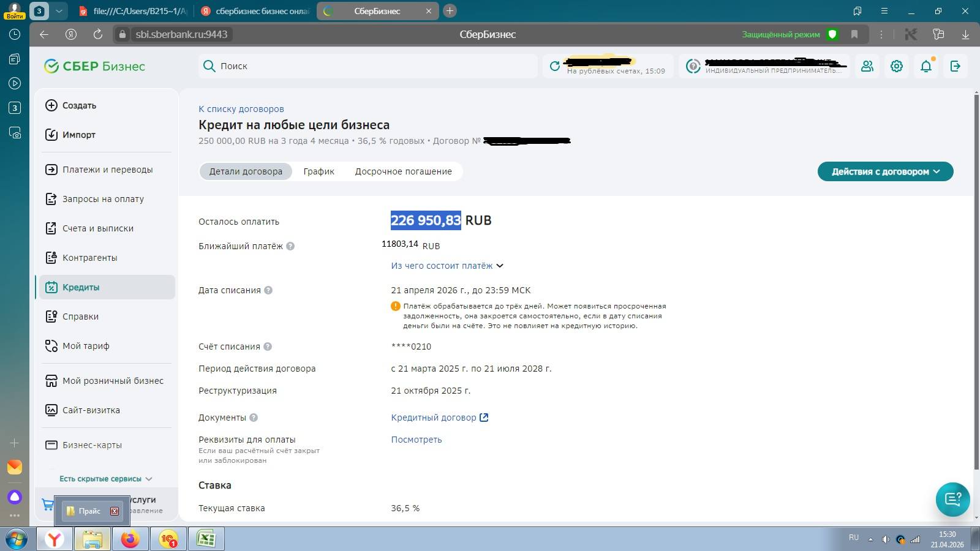Refresh the account balance
980x551 pixels.
click(555, 66)
